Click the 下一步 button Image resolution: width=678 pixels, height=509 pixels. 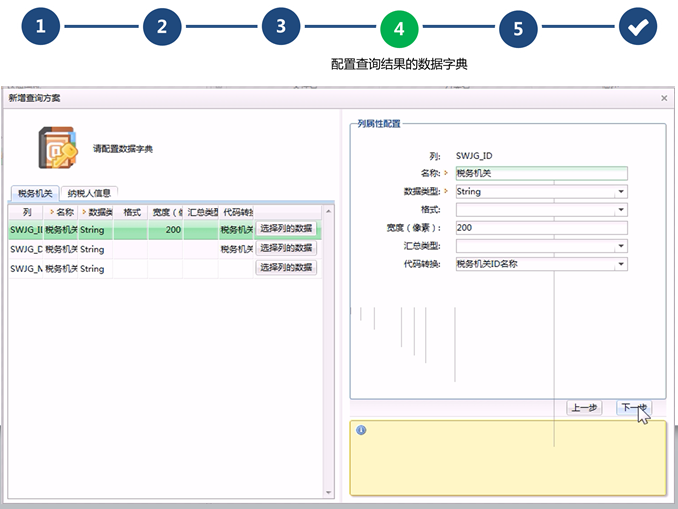pyautogui.click(x=632, y=408)
